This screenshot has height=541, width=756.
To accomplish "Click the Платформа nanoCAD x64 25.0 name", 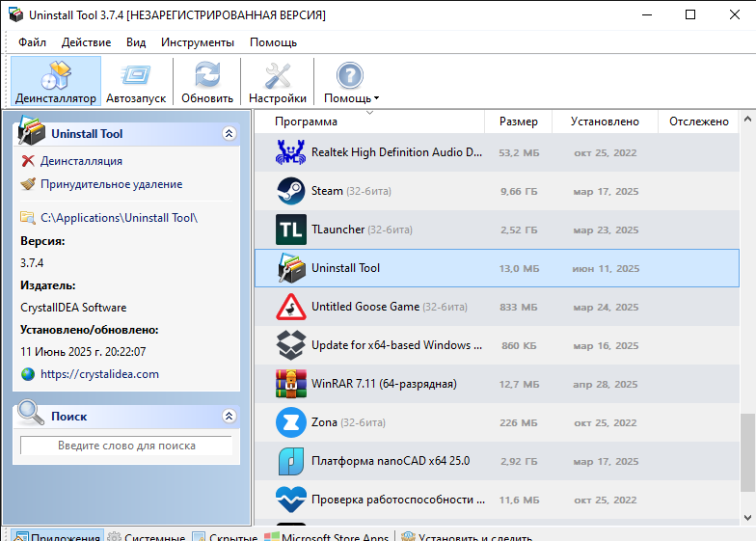I will click(x=391, y=461).
